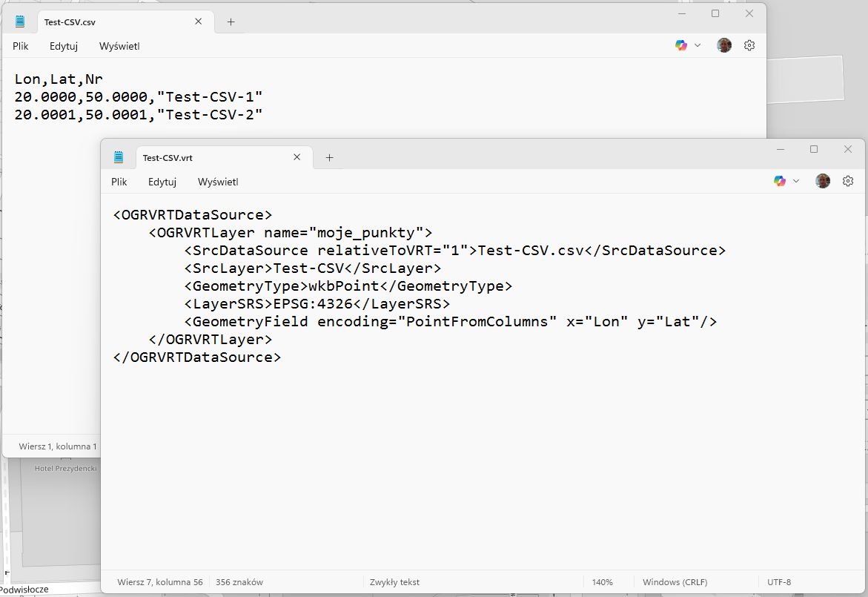Click Windows (CRLF) line ending indicator

(x=672, y=582)
